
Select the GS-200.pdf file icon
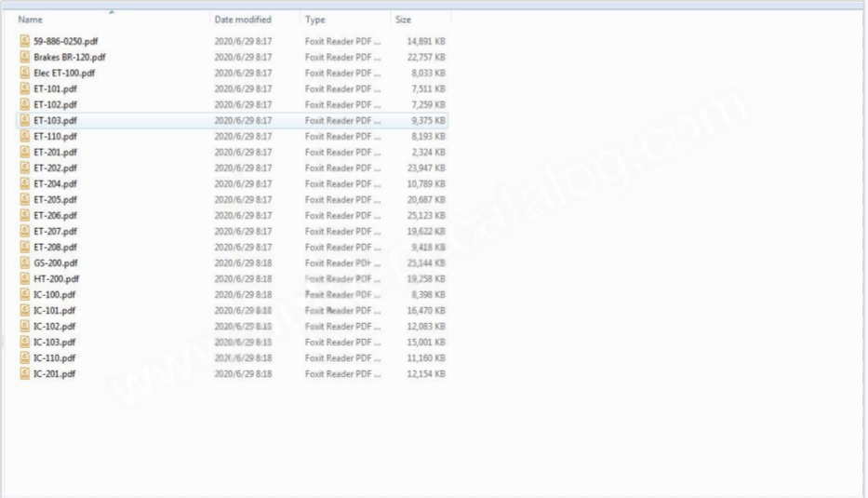tap(25, 262)
